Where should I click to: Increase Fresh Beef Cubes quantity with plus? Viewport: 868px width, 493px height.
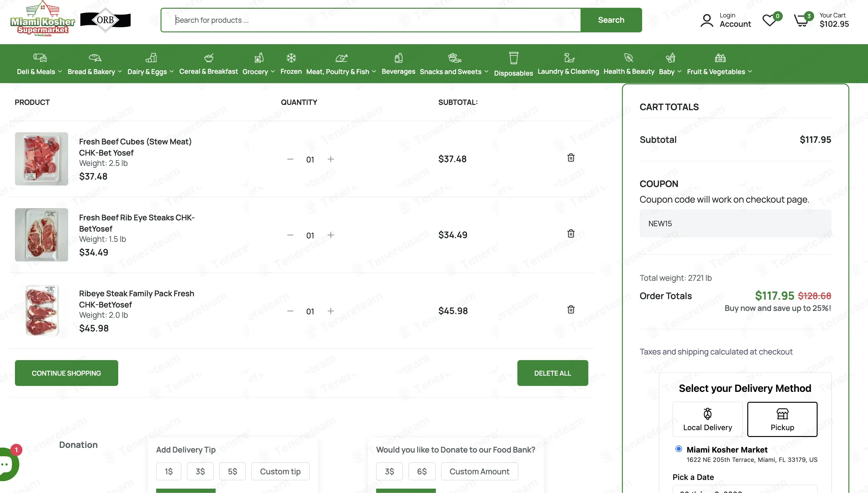click(x=331, y=159)
